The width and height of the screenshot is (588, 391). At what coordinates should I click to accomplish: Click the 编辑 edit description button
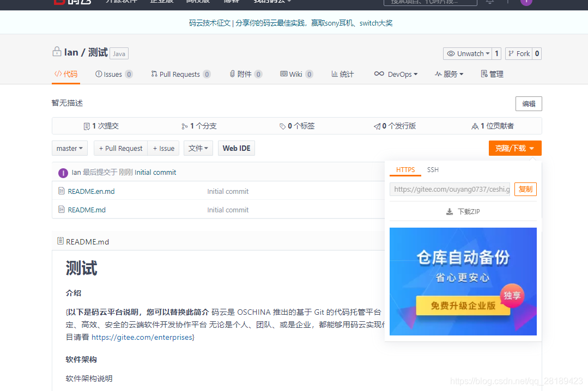point(529,104)
